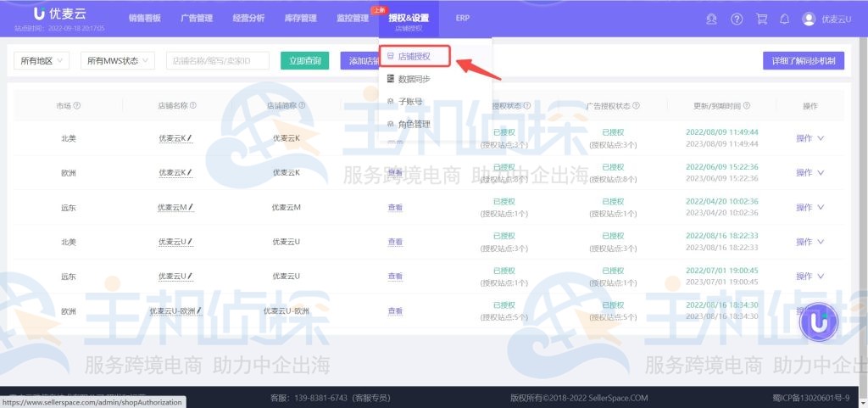Open 操作 dropdown for 欧洲 优麦云K row
The image size is (868, 408).
810,173
